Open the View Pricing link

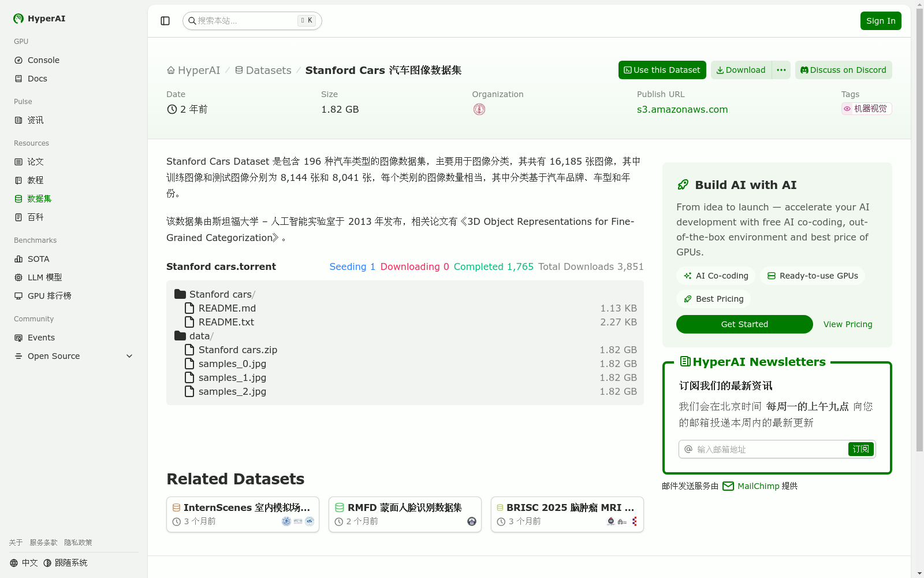click(x=848, y=324)
